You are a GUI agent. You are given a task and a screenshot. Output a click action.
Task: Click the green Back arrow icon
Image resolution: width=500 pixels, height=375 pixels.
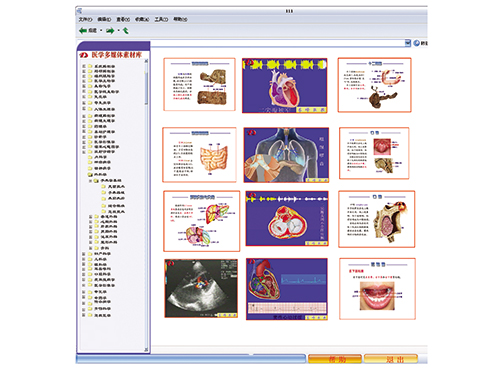coord(83,31)
